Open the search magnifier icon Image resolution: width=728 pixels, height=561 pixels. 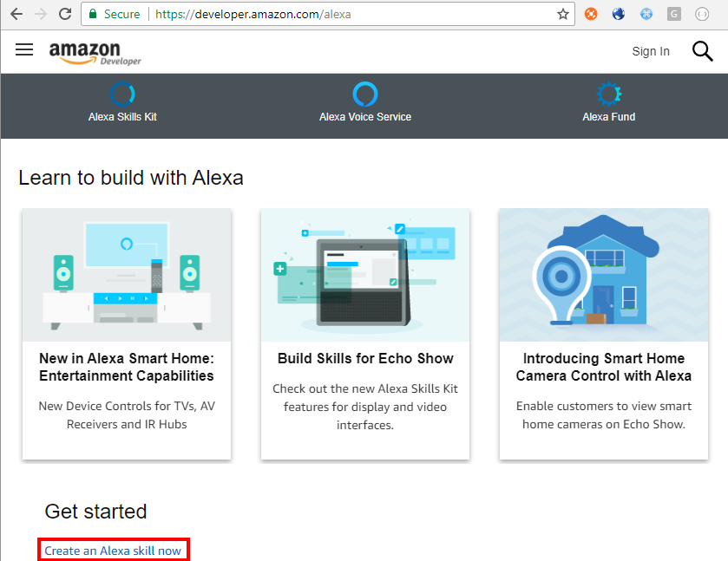coord(702,51)
